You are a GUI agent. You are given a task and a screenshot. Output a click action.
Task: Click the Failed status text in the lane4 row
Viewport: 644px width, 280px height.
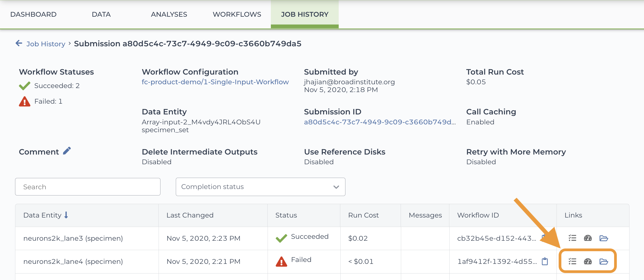(x=301, y=260)
